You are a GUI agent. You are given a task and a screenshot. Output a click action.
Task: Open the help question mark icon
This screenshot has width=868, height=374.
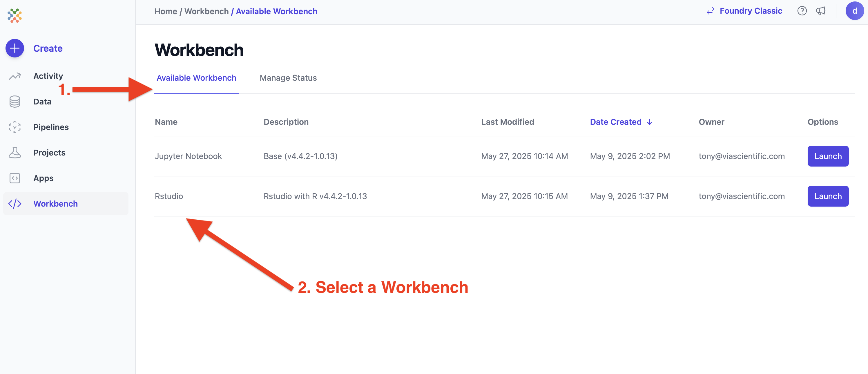(x=802, y=11)
